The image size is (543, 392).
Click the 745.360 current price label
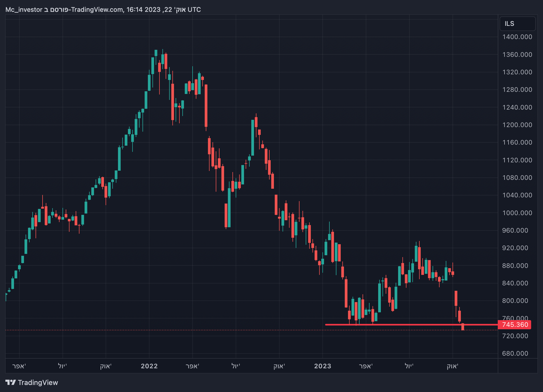coord(514,325)
